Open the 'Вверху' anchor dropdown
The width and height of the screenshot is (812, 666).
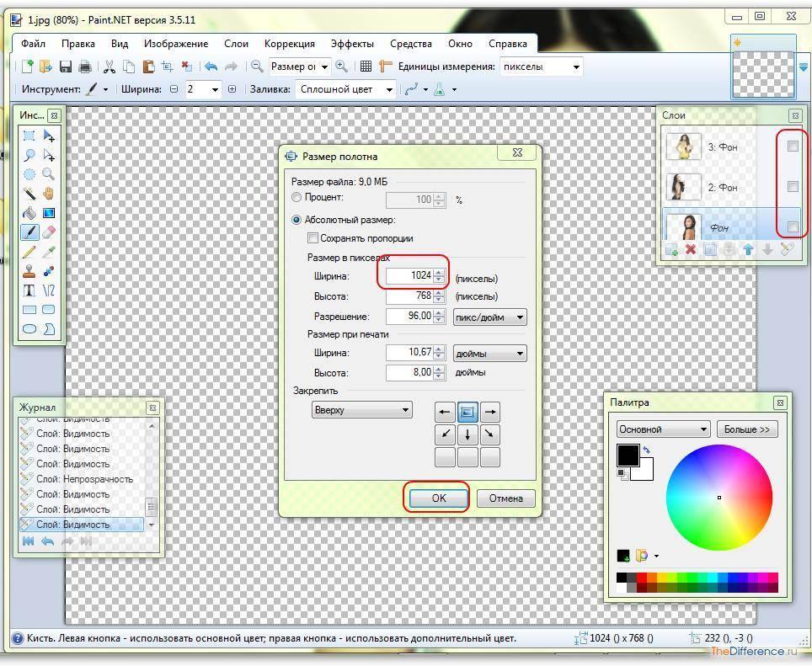361,410
